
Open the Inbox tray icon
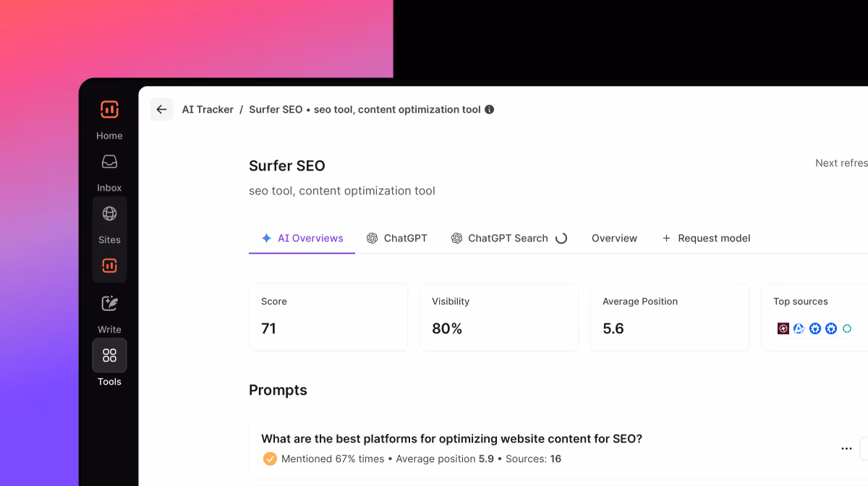(x=109, y=162)
